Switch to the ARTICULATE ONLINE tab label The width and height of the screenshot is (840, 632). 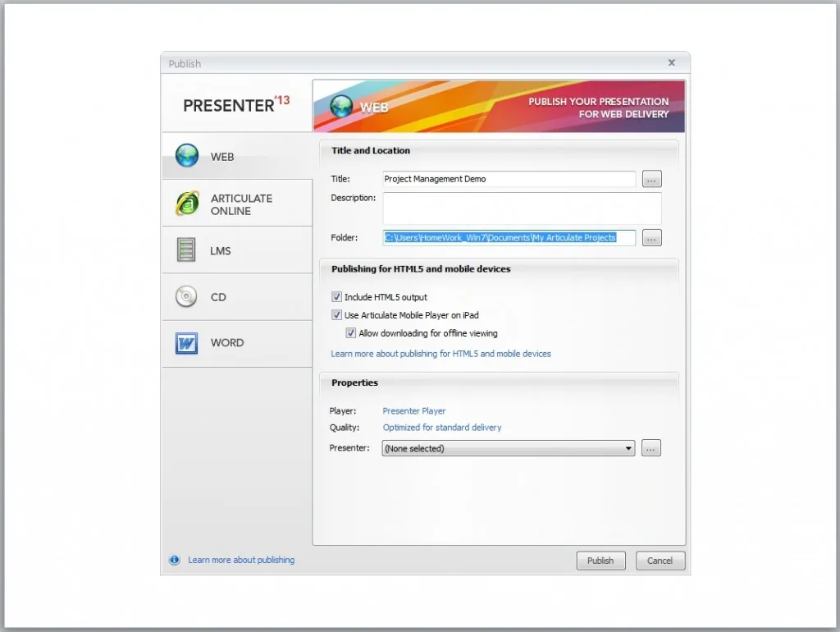pyautogui.click(x=242, y=204)
